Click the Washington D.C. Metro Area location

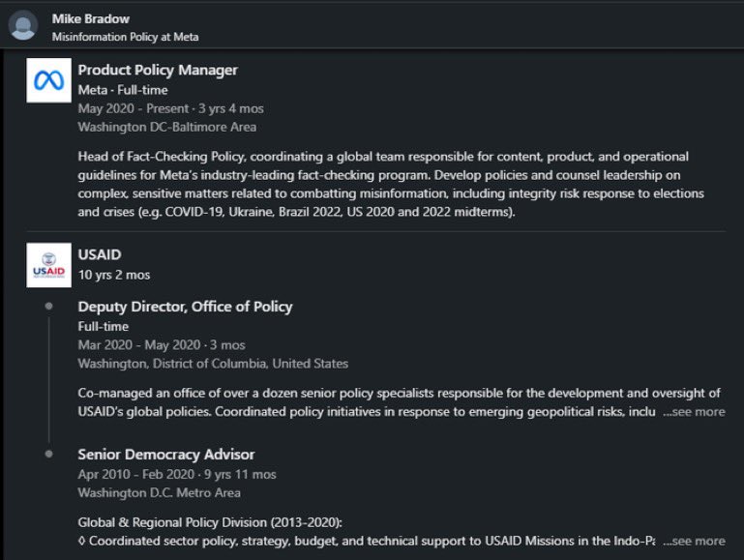coord(160,492)
